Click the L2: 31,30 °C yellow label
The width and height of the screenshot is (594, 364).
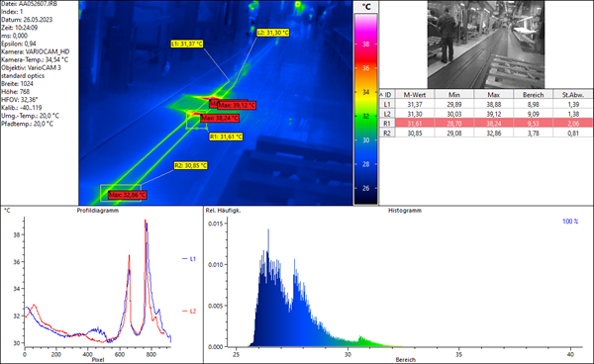pos(273,33)
